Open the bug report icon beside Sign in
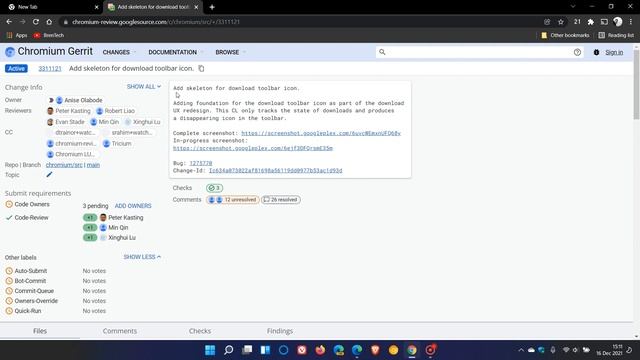 [596, 52]
